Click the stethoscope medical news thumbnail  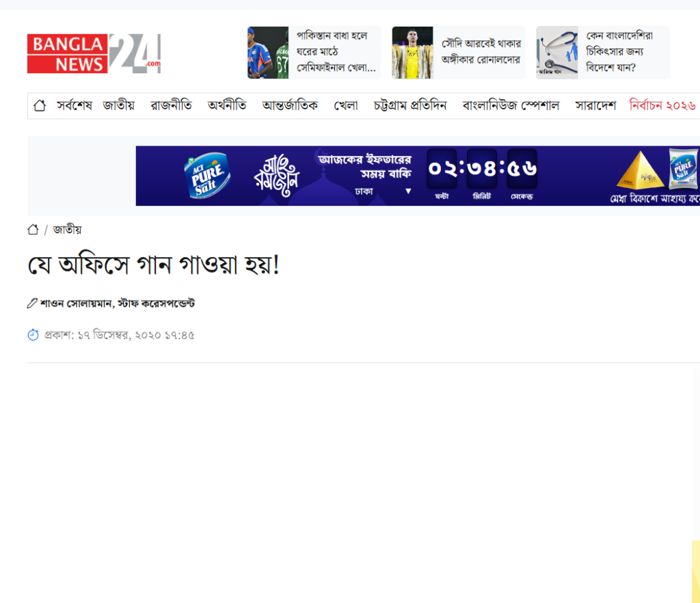(557, 53)
